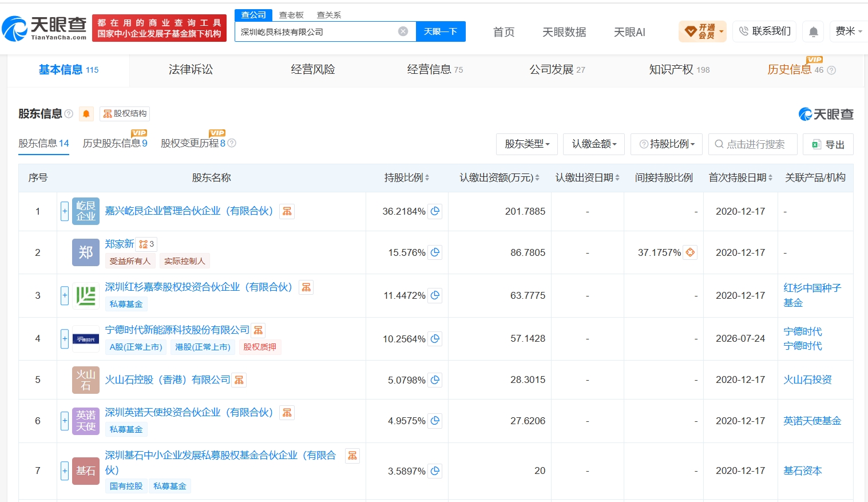Click the notification bell icon in header
The image size is (868, 502).
point(813,31)
